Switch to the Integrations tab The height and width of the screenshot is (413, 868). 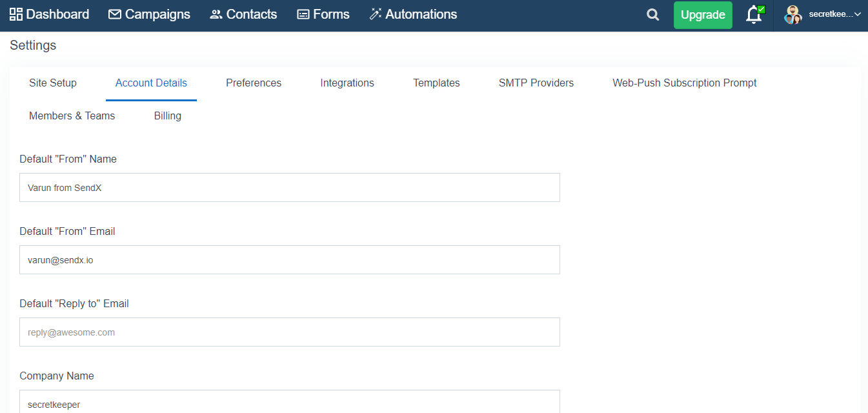(347, 83)
